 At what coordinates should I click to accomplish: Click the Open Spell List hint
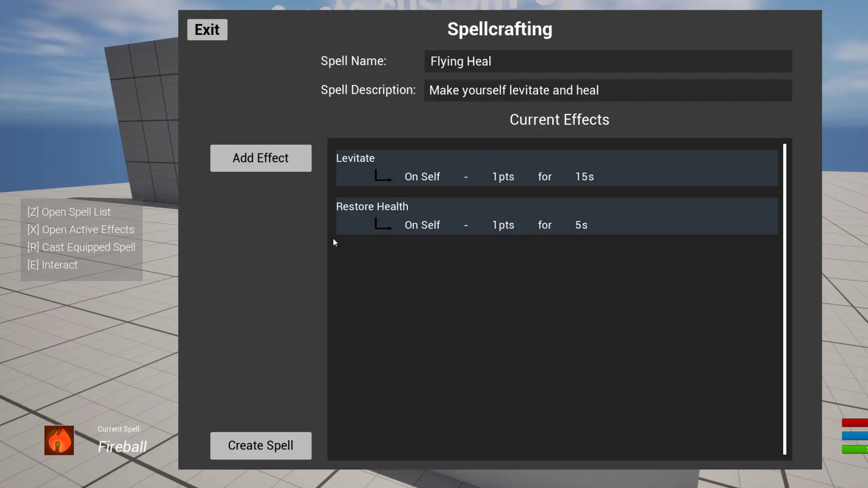(x=69, y=212)
